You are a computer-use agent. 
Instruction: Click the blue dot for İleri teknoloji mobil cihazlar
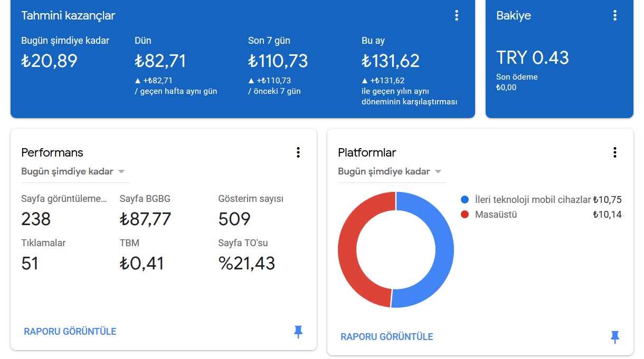(x=465, y=200)
